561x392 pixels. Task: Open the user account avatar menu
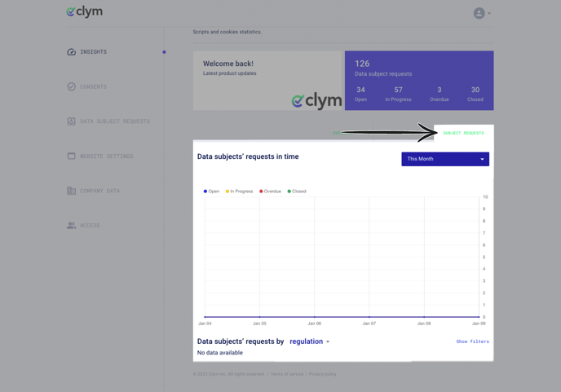pos(479,13)
